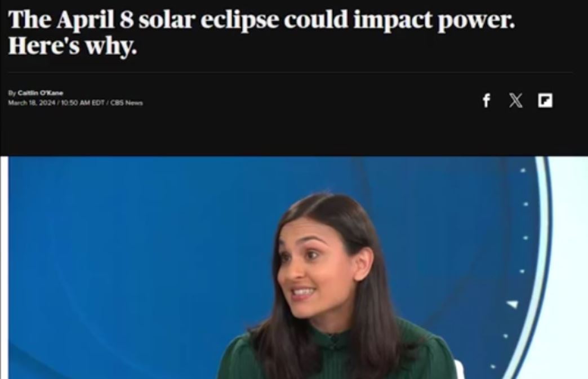Screen dimensions: 588x379
Task: Click the CBS News source label
Action: click(x=126, y=102)
